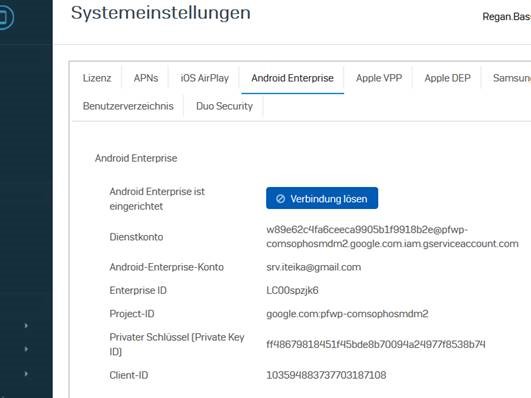Switch to the APNs tab
The image size is (531, 398).
click(146, 78)
